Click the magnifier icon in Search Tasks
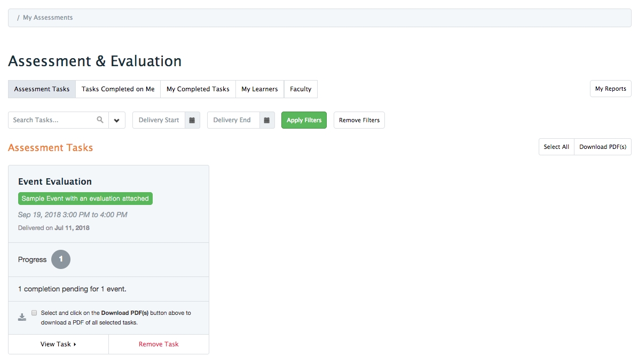638x364 pixels. point(100,120)
